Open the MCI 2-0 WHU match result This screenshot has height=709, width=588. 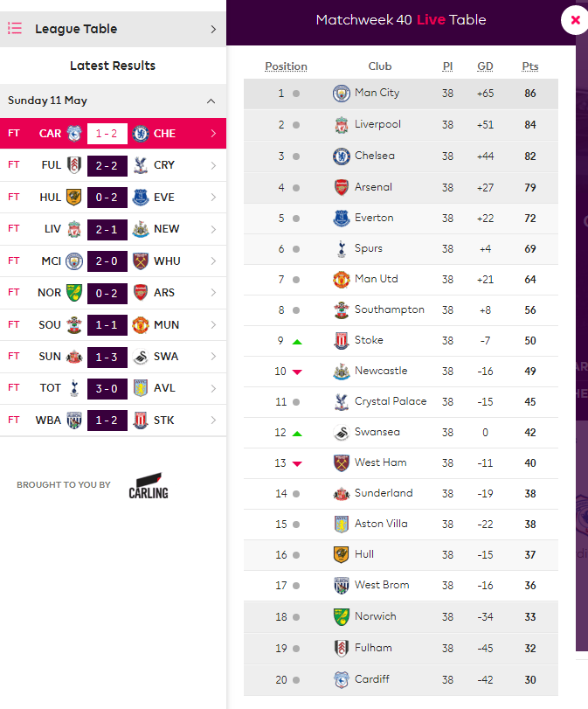coord(113,261)
